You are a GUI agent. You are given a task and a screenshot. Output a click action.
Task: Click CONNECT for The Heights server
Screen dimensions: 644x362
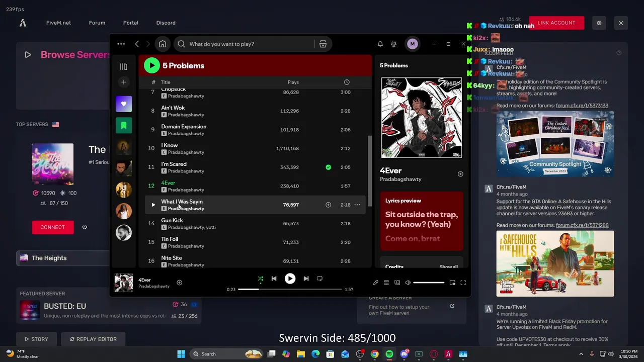click(53, 227)
